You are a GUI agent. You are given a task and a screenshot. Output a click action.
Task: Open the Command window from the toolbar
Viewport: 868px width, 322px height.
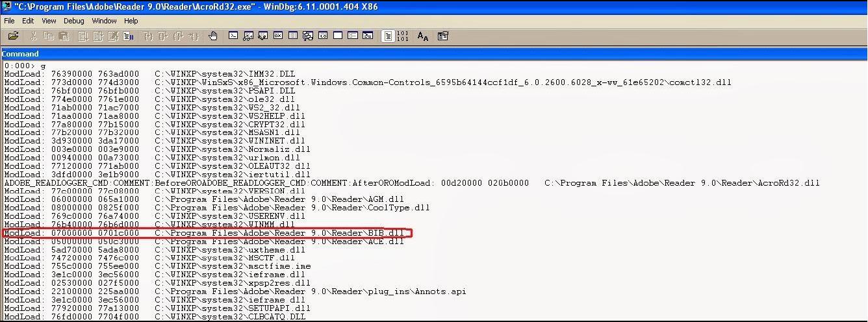233,36
